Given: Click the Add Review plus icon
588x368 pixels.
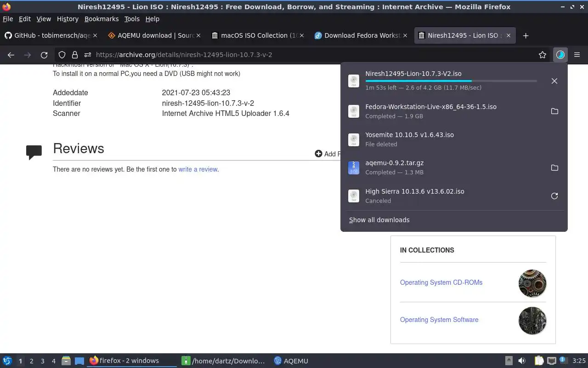Looking at the screenshot, I should tap(318, 154).
